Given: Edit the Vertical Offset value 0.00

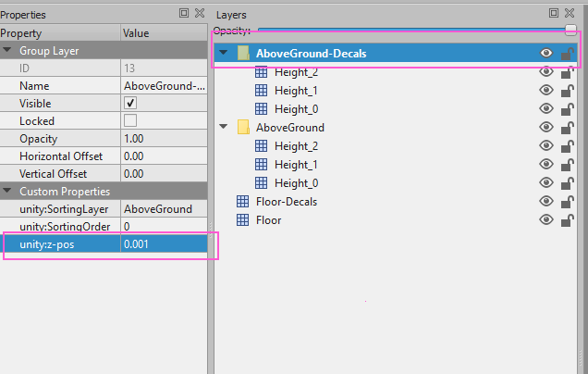Looking at the screenshot, I should (165, 174).
